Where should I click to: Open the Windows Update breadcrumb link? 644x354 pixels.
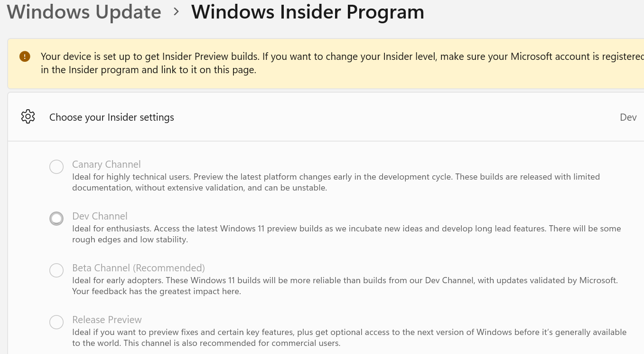click(x=84, y=12)
